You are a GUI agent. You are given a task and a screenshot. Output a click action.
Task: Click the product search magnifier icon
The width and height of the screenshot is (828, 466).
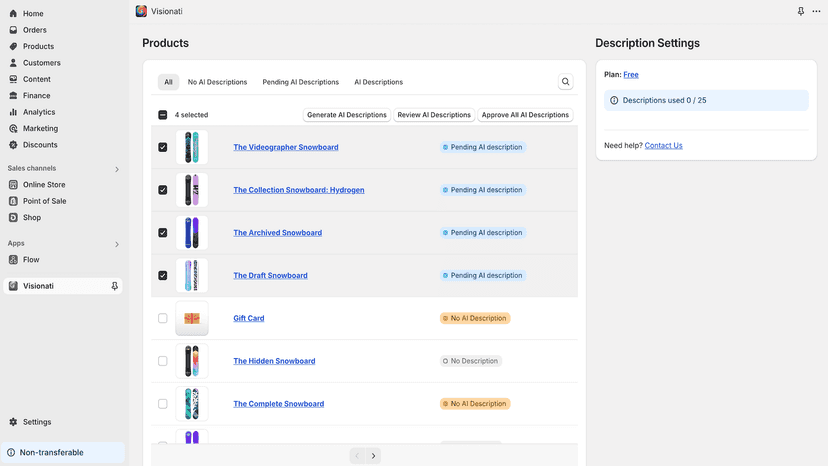click(x=566, y=82)
